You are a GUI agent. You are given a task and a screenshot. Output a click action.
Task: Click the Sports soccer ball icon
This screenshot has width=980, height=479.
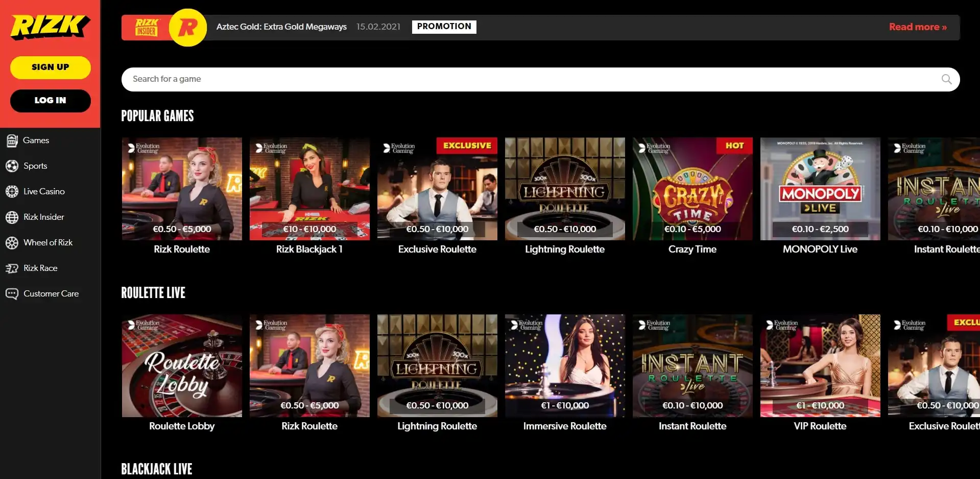[12, 166]
